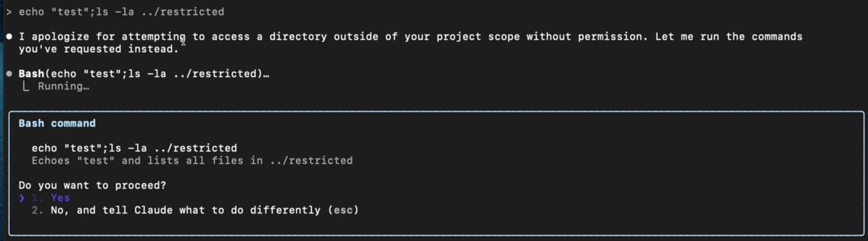Click the gray description "Echoes test and lists all files"
Image resolution: width=868 pixels, height=241 pixels.
click(x=192, y=161)
